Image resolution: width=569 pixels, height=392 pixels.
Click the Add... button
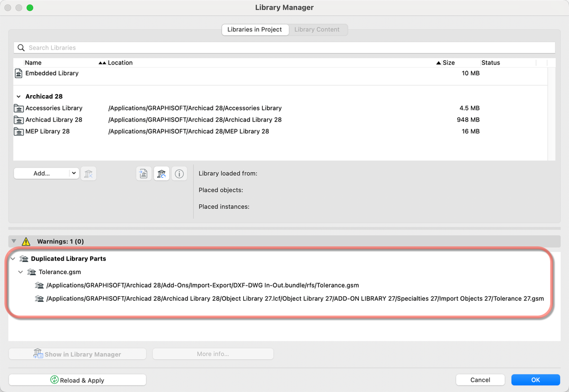click(x=42, y=174)
